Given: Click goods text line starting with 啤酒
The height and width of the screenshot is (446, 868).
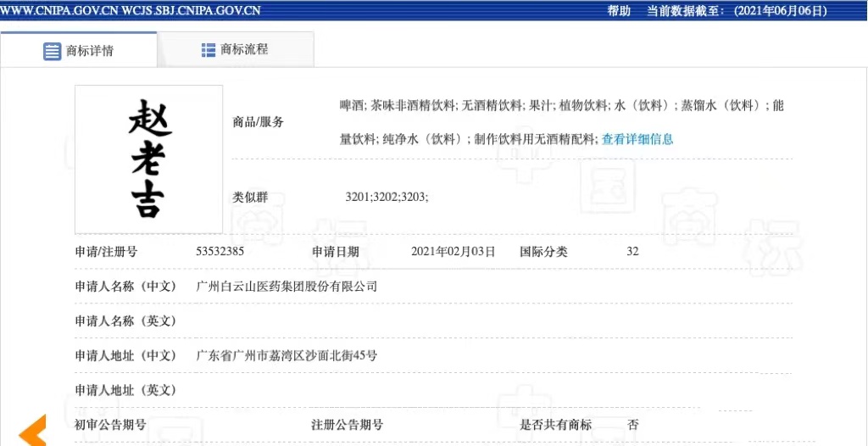Looking at the screenshot, I should (562, 105).
